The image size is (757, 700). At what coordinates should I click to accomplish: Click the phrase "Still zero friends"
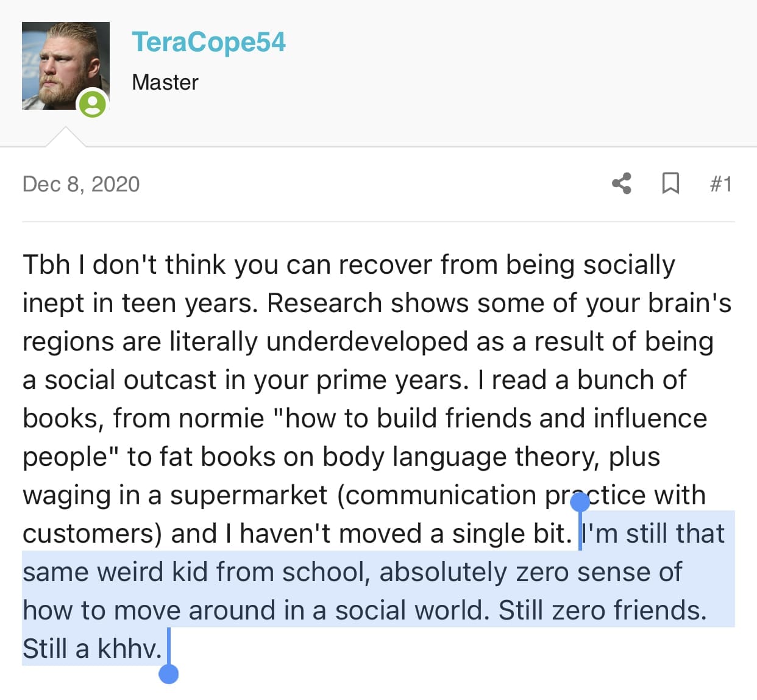point(601,610)
